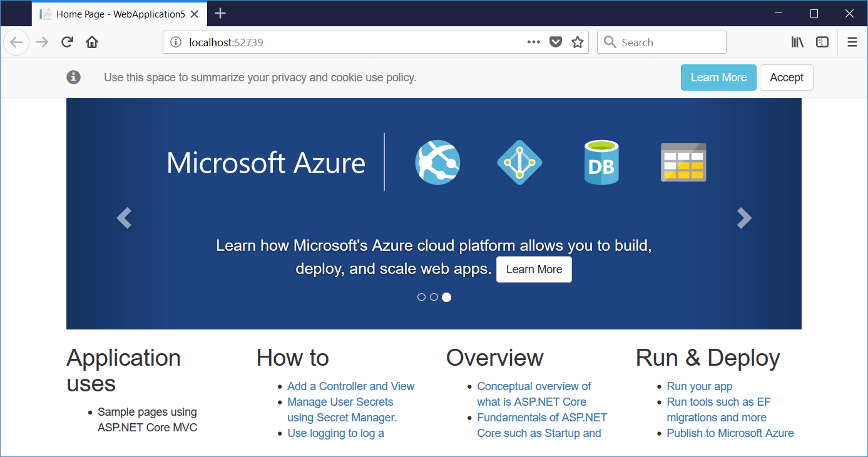Open the page actions three-dot menu
Image resolution: width=868 pixels, height=457 pixels.
point(533,42)
